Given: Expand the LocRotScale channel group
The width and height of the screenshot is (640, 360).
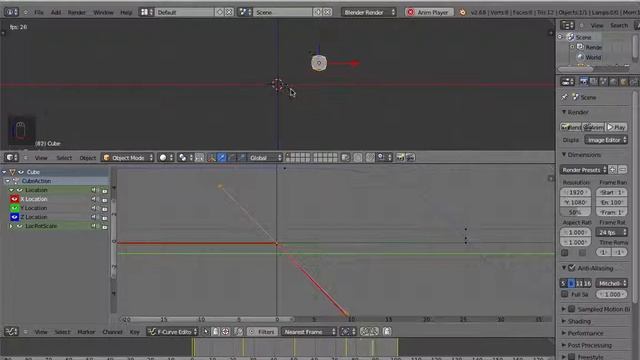Looking at the screenshot, I should point(11,226).
